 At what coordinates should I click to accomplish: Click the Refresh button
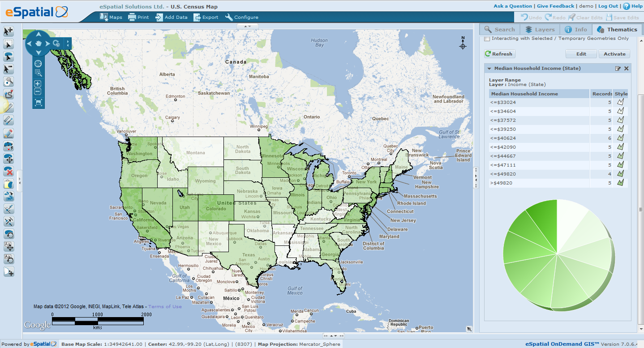pyautogui.click(x=499, y=54)
